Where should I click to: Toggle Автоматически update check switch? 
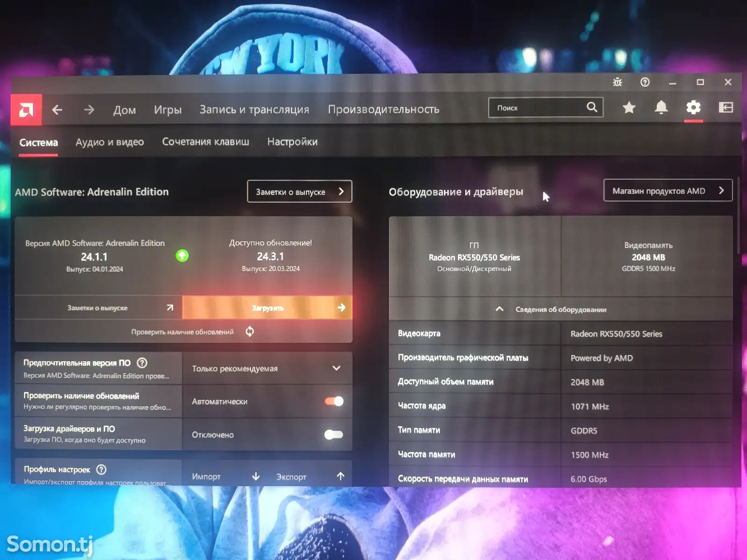point(334,401)
